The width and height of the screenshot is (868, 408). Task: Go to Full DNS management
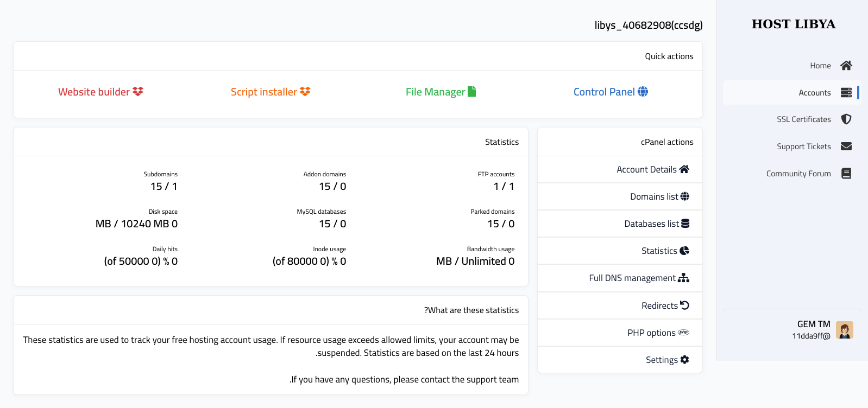[632, 278]
